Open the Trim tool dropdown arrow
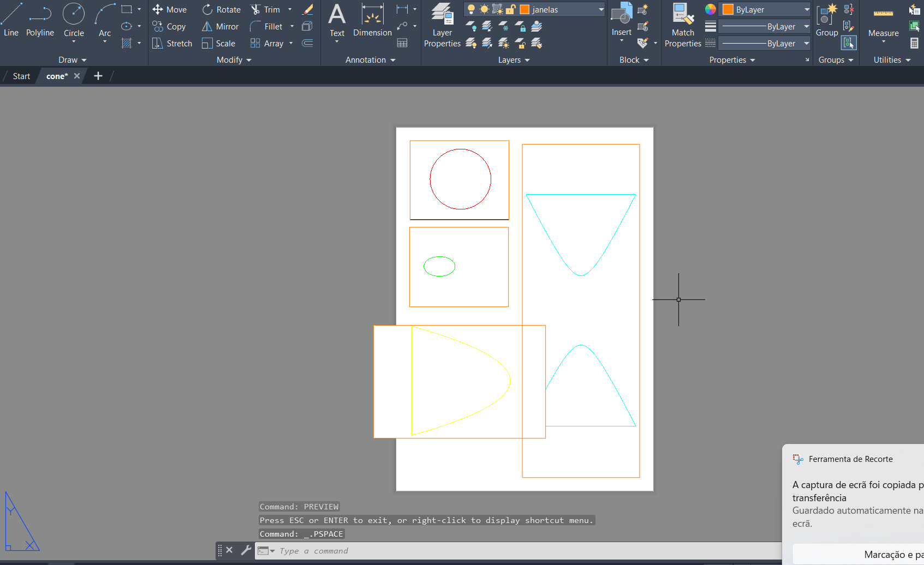This screenshot has height=565, width=924. click(290, 10)
